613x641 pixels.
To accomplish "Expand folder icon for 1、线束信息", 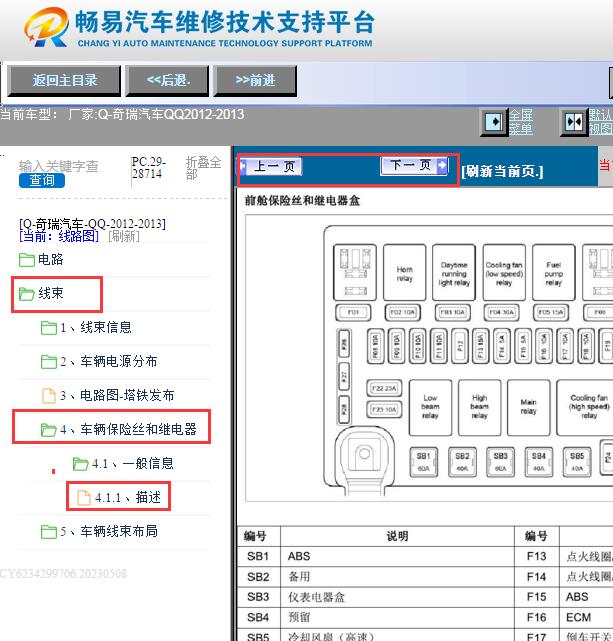I will click(49, 328).
